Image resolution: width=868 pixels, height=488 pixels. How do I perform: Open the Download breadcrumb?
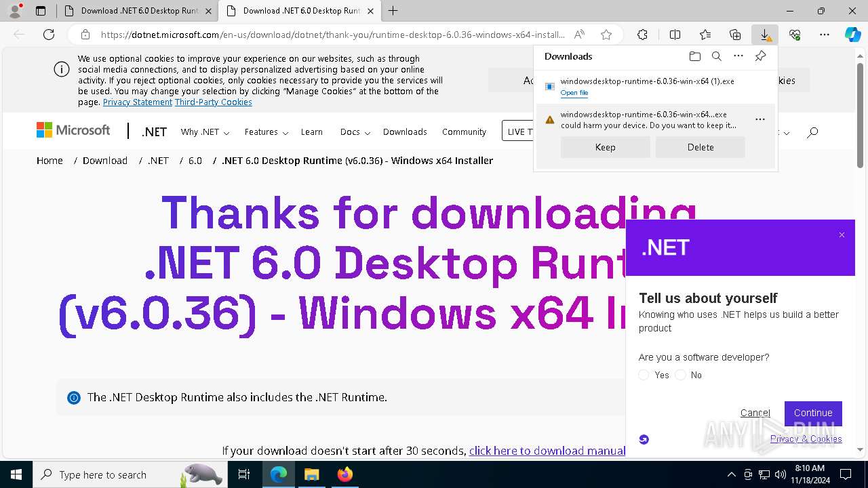coord(105,161)
